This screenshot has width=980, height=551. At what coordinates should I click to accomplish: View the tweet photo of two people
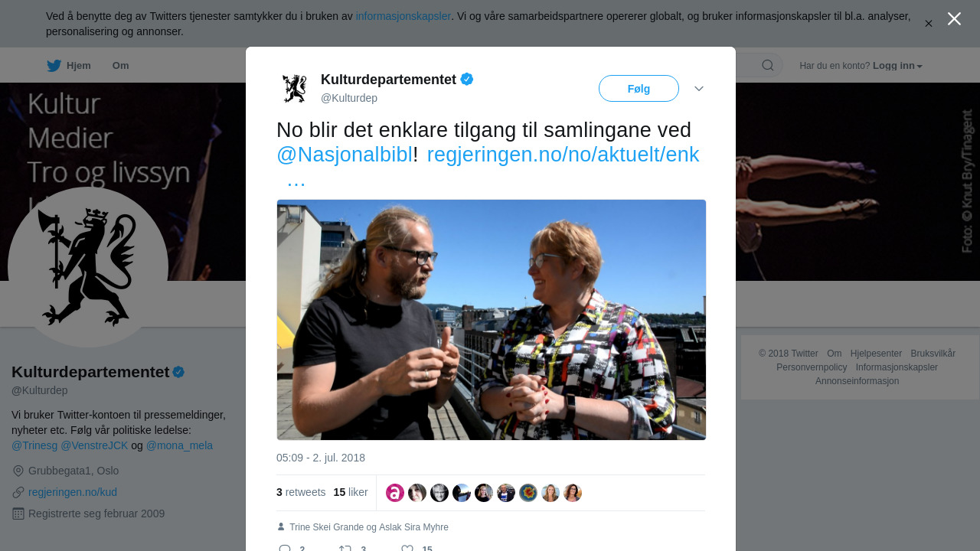coord(492,320)
